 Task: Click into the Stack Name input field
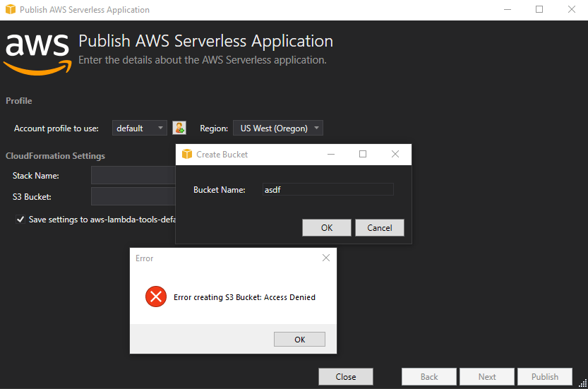pyautogui.click(x=133, y=175)
